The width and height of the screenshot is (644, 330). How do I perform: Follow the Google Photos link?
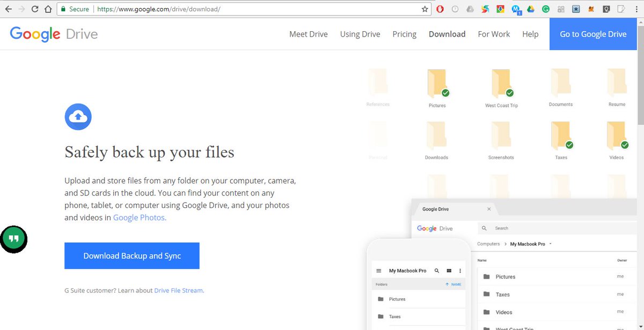click(140, 218)
